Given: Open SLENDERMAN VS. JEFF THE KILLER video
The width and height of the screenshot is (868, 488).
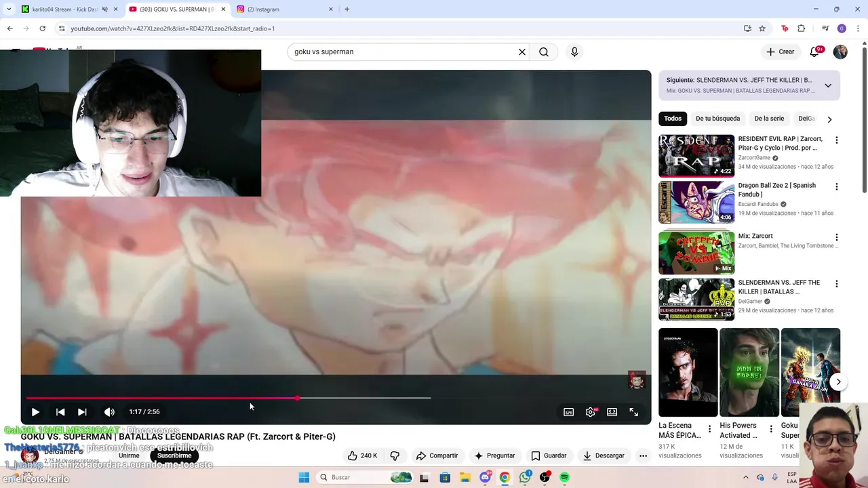Looking at the screenshot, I should (x=696, y=299).
